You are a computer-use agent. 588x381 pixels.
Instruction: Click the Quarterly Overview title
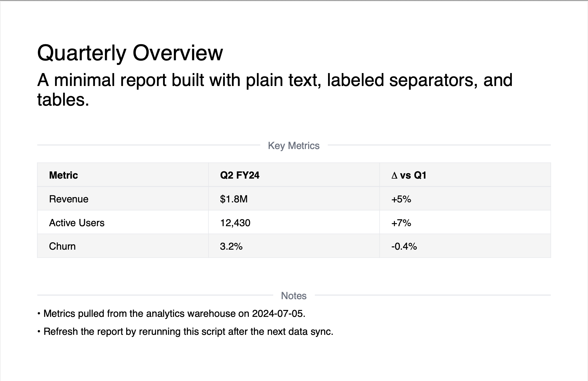(130, 53)
